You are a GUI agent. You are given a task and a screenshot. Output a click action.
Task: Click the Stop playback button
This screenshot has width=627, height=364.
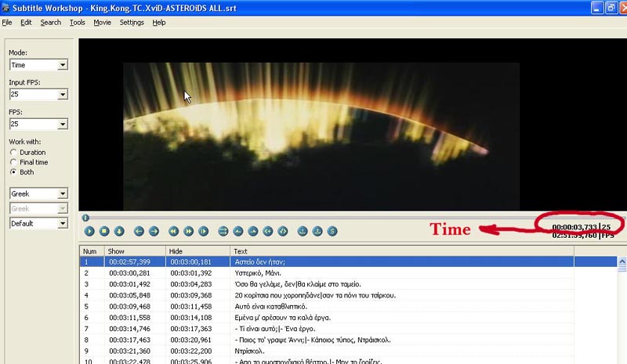[104, 231]
